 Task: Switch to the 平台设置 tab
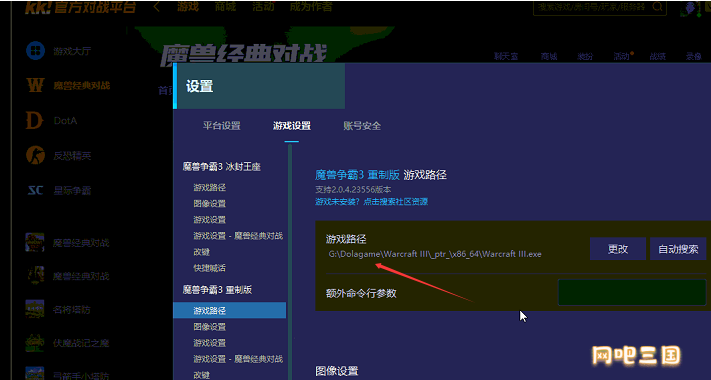pos(221,126)
